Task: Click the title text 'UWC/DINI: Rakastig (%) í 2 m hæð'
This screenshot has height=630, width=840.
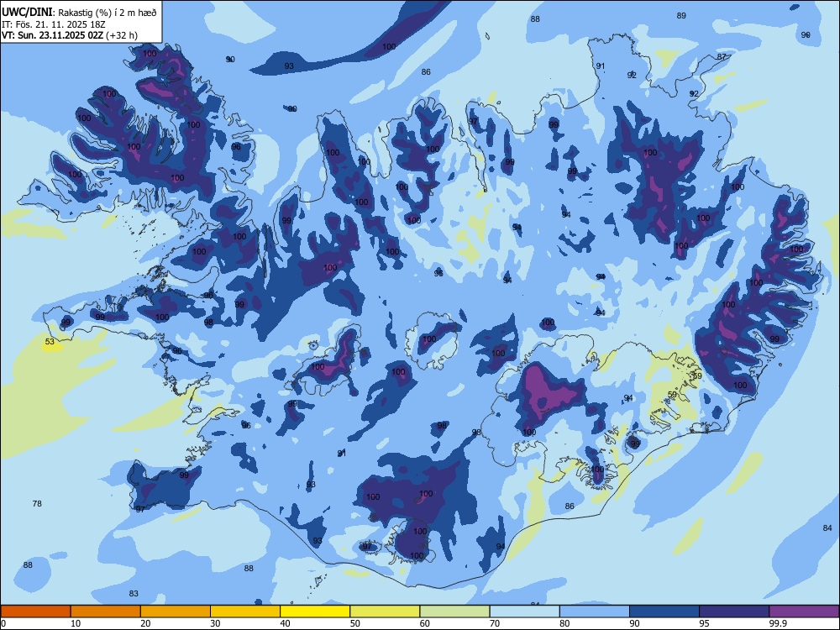Action: point(79,13)
